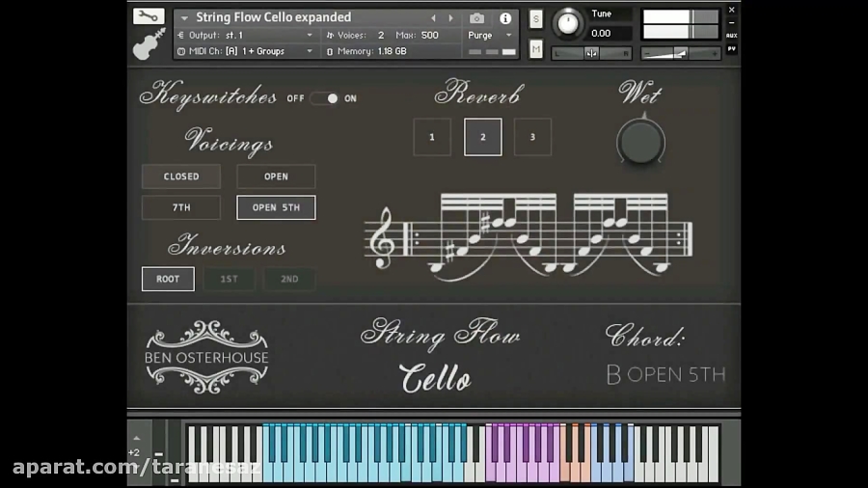Adjust the volume fader handle
The width and height of the screenshot is (868, 488).
(x=680, y=53)
